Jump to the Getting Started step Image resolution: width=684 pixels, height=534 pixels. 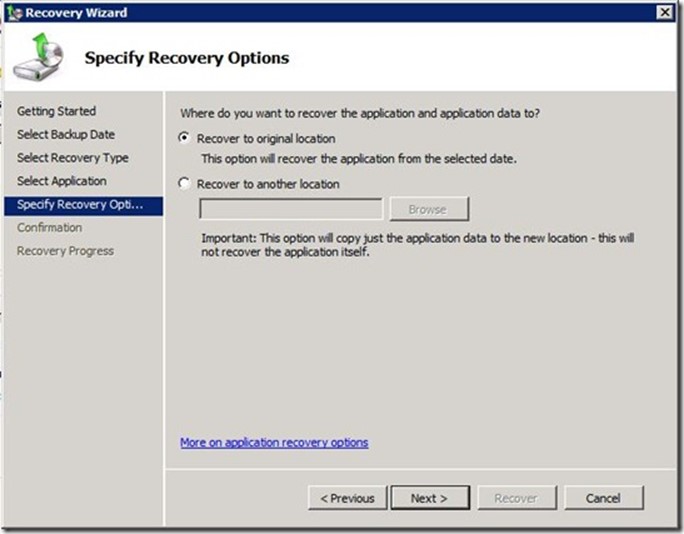click(x=57, y=111)
